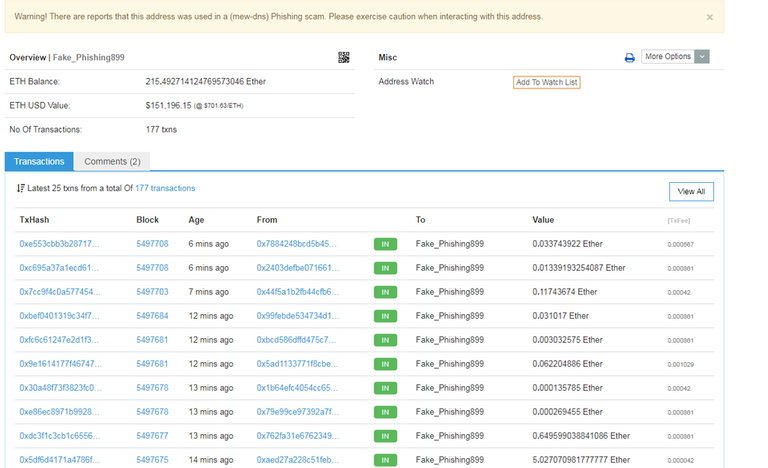Open sender address 0xbcd586dffd475c7...
This screenshot has width=768, height=468.
coord(296,340)
